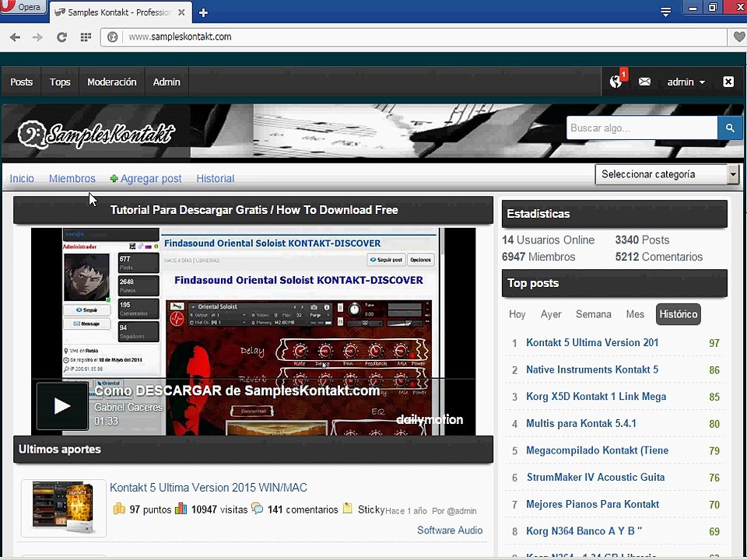Screen dimensions: 747x560
Task: Click the thumbs up puntos icon
Action: 119,509
